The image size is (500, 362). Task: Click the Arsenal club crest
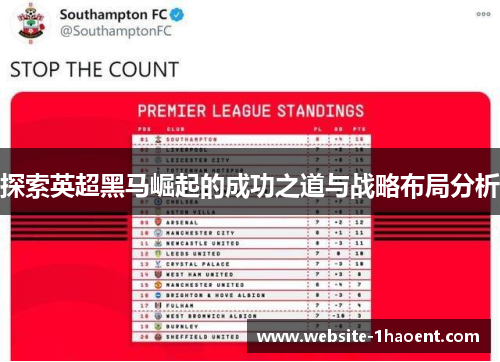158,222
